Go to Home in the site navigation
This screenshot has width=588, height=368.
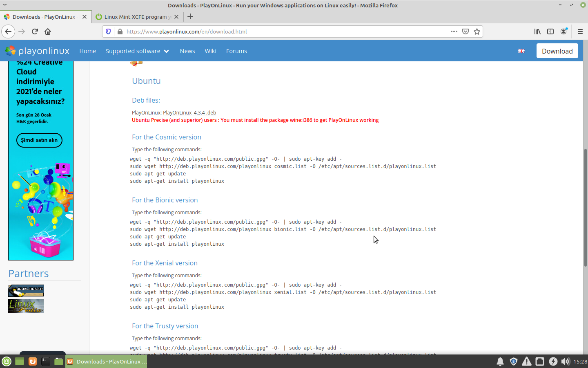pos(88,51)
